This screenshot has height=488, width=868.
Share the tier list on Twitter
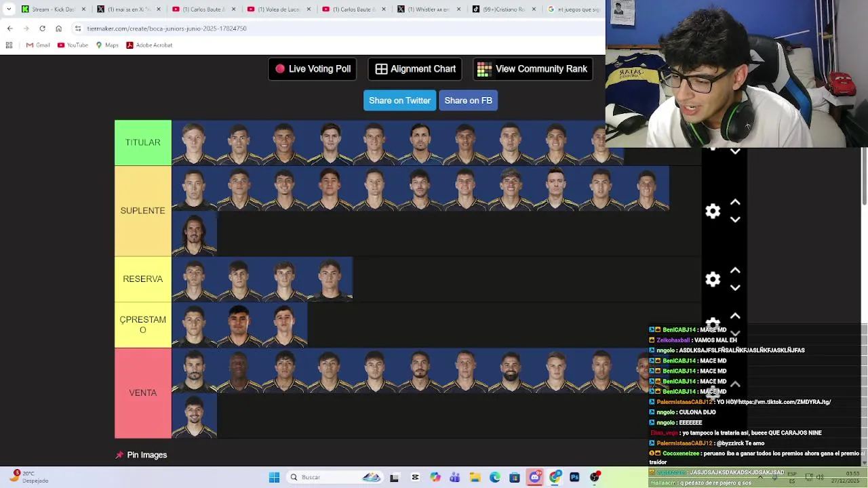(399, 100)
